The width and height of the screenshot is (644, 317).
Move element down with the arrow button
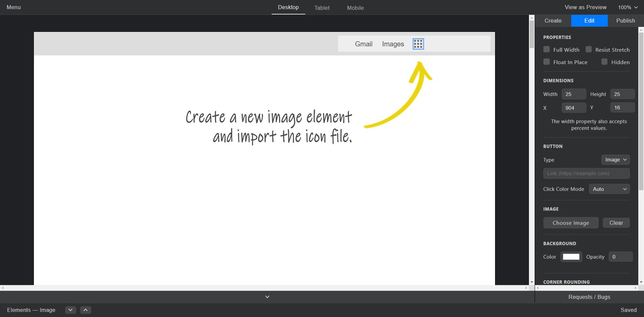(x=70, y=310)
